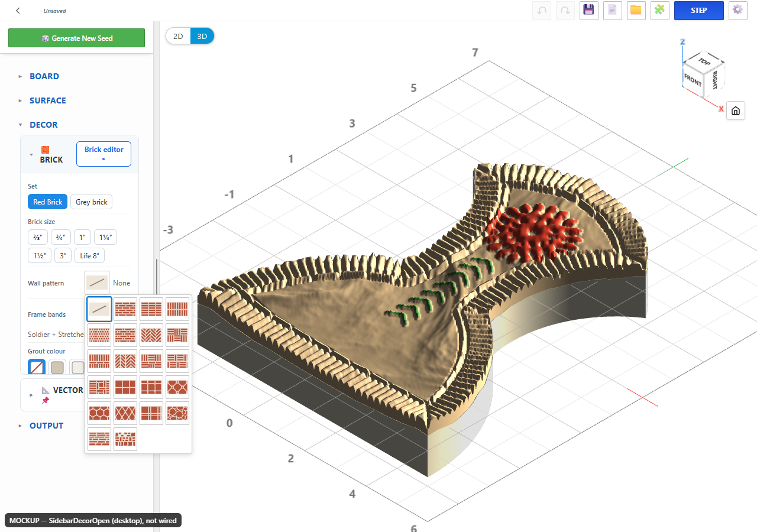The width and height of the screenshot is (757, 532).
Task: Select the no-grout colour swatch
Action: [x=37, y=367]
